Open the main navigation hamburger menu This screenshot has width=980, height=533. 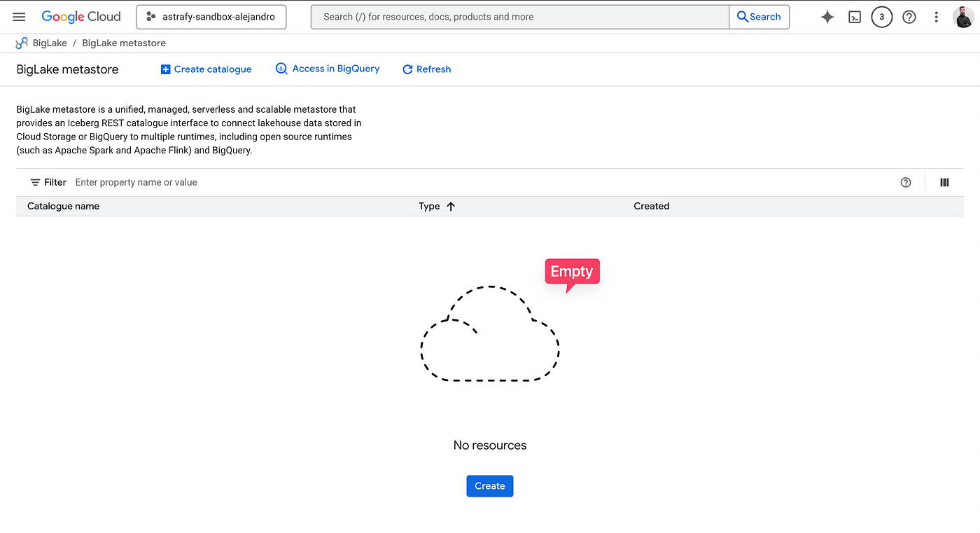19,17
